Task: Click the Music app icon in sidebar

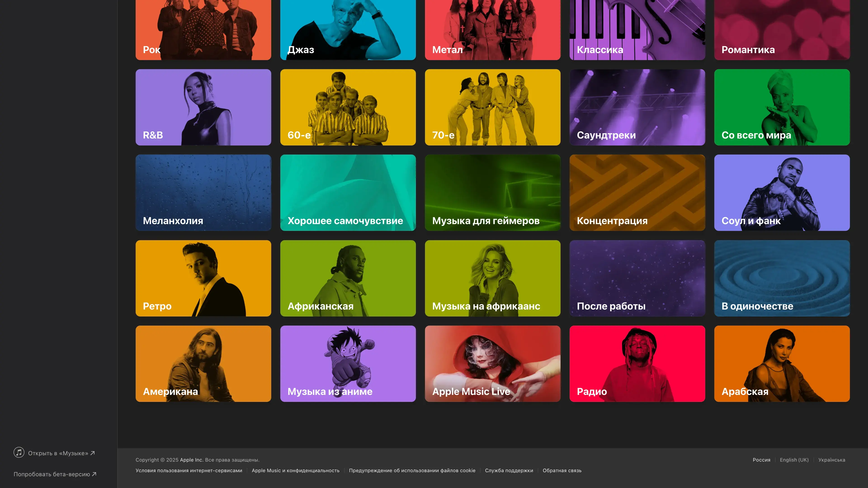Action: pyautogui.click(x=19, y=452)
